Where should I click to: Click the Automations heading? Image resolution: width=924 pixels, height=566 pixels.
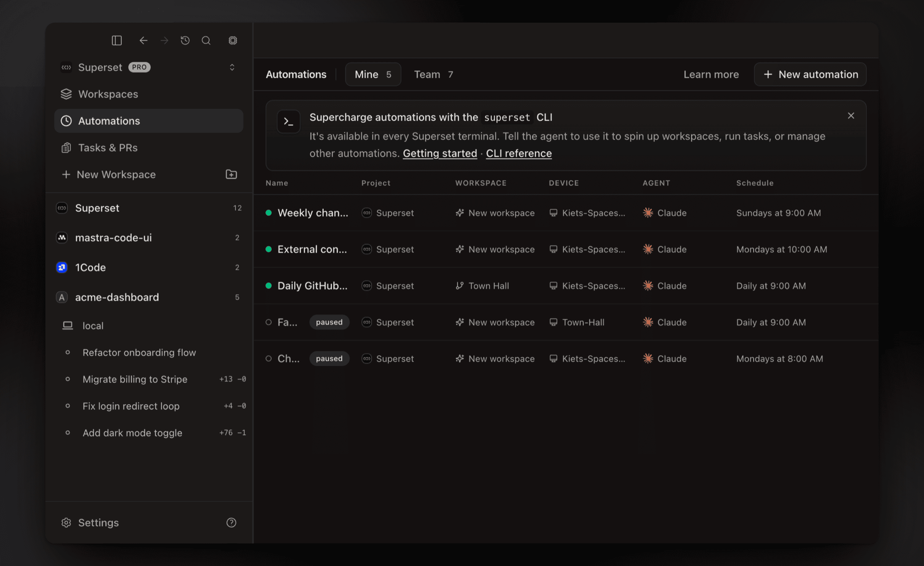pos(296,74)
